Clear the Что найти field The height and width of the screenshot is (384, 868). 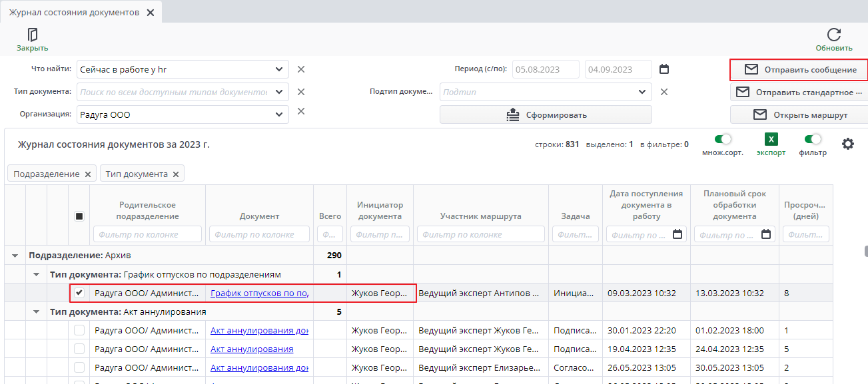coord(301,69)
